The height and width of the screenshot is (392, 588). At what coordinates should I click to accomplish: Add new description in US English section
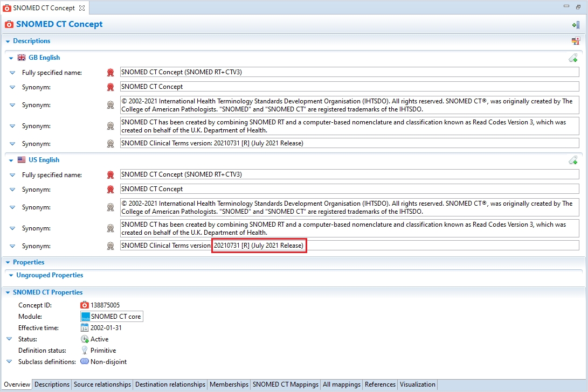(x=573, y=160)
